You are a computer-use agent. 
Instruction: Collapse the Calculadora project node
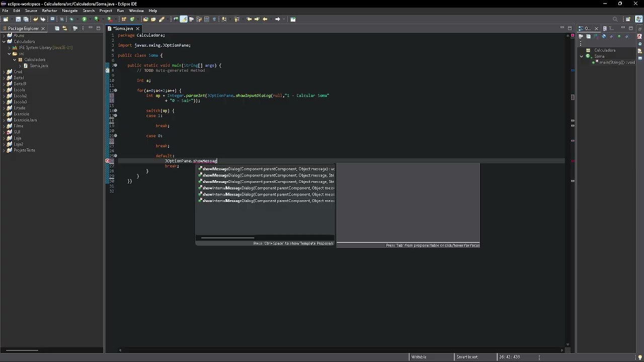pyautogui.click(x=4, y=42)
